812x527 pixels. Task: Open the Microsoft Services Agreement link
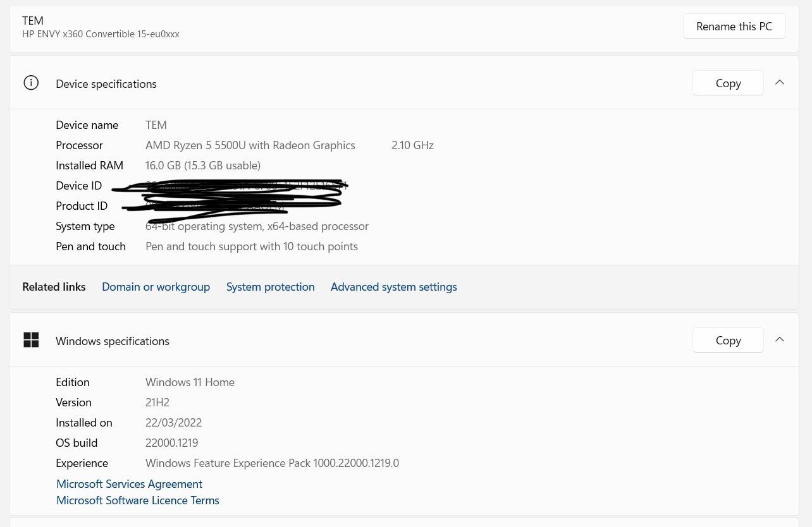[x=129, y=484]
